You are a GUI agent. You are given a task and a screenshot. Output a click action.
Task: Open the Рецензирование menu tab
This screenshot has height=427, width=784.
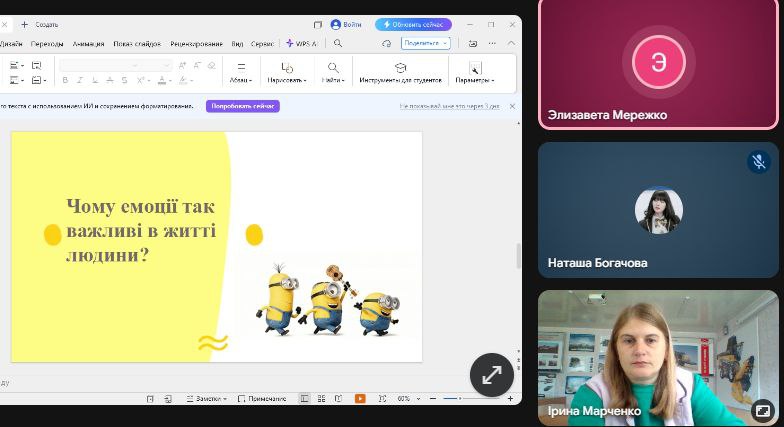point(196,44)
